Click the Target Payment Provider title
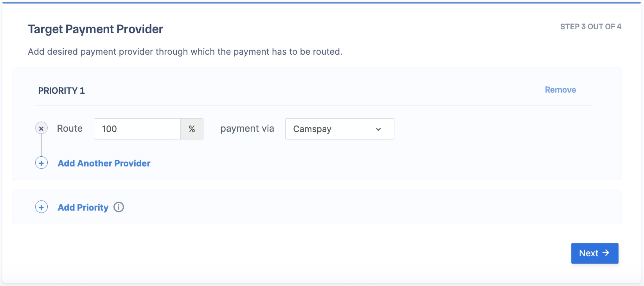The height and width of the screenshot is (286, 644). click(x=95, y=29)
